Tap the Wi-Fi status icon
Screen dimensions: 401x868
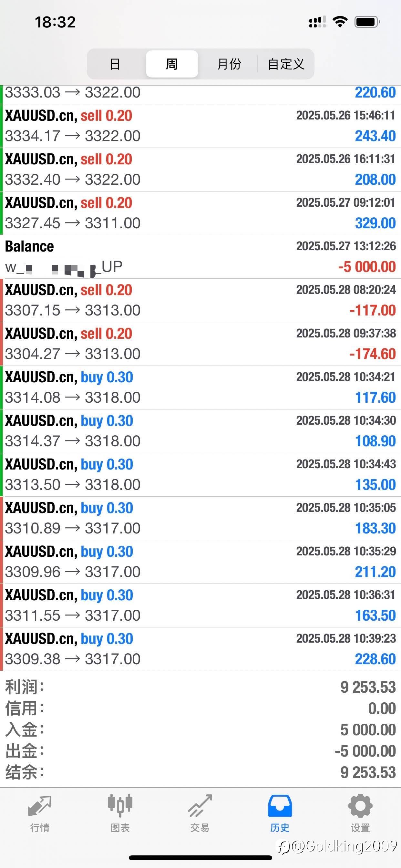pos(340,22)
